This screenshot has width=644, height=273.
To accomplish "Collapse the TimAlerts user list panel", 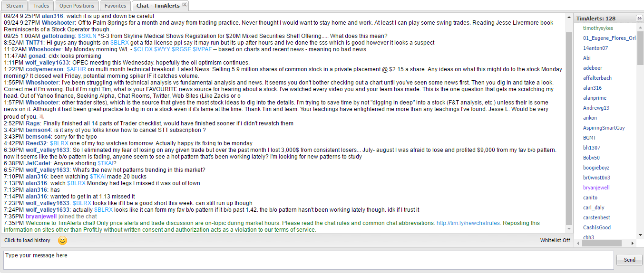I will tap(639, 19).
